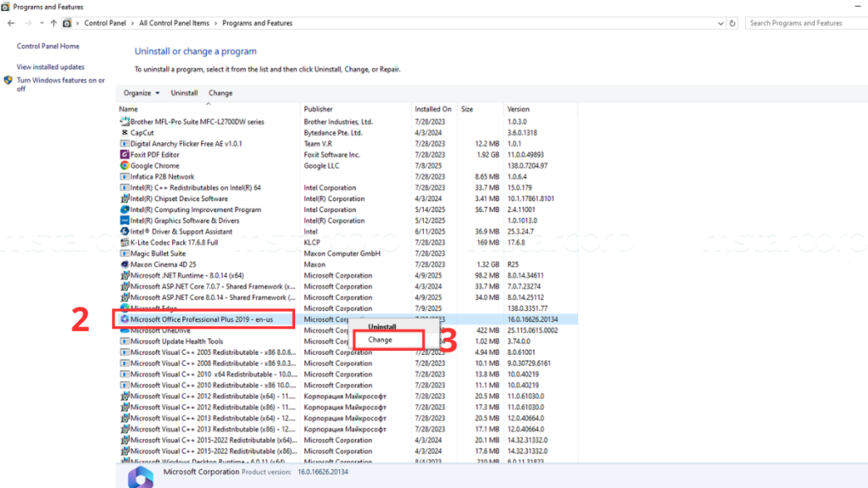Open the address bar history chevron
Screen dimensions: 868x488
tap(720, 23)
